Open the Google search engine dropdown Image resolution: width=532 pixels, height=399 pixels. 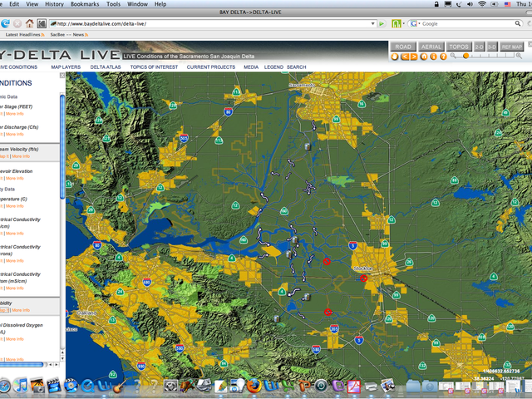[x=415, y=24]
